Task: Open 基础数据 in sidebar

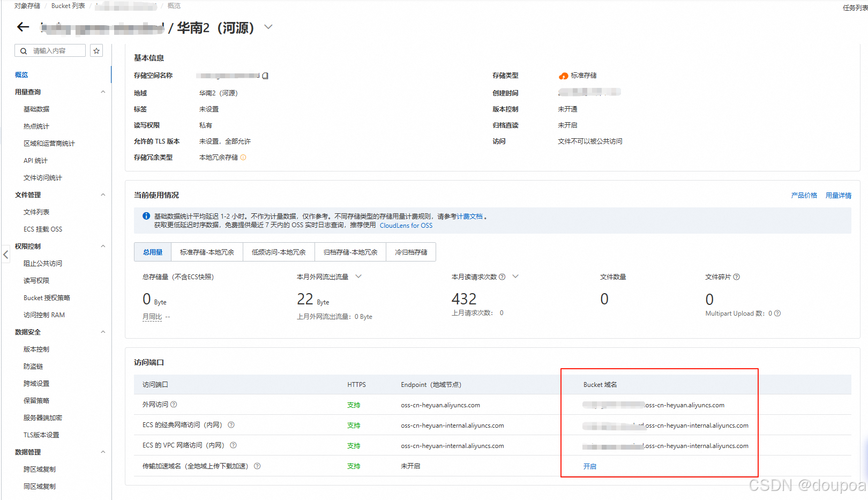Action: (36, 109)
